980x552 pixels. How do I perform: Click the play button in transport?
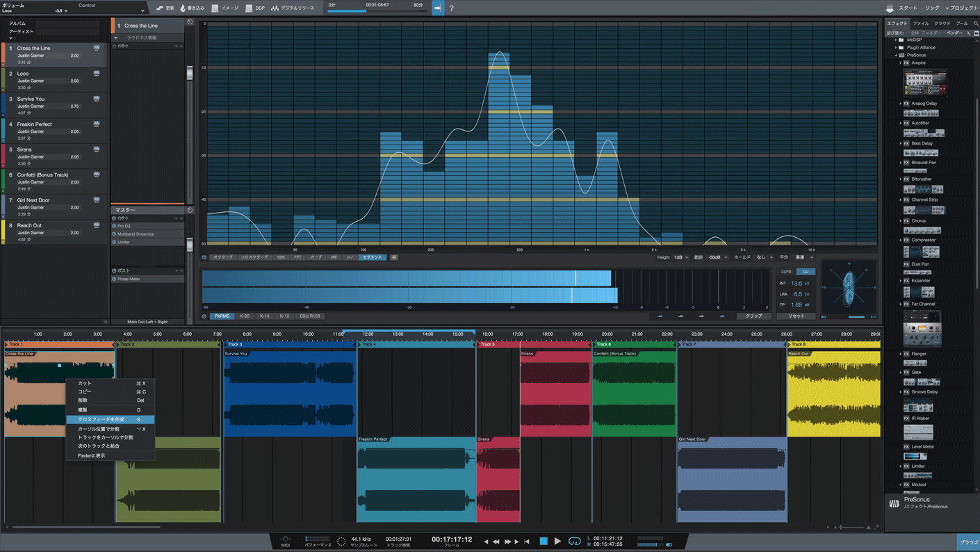[x=557, y=541]
